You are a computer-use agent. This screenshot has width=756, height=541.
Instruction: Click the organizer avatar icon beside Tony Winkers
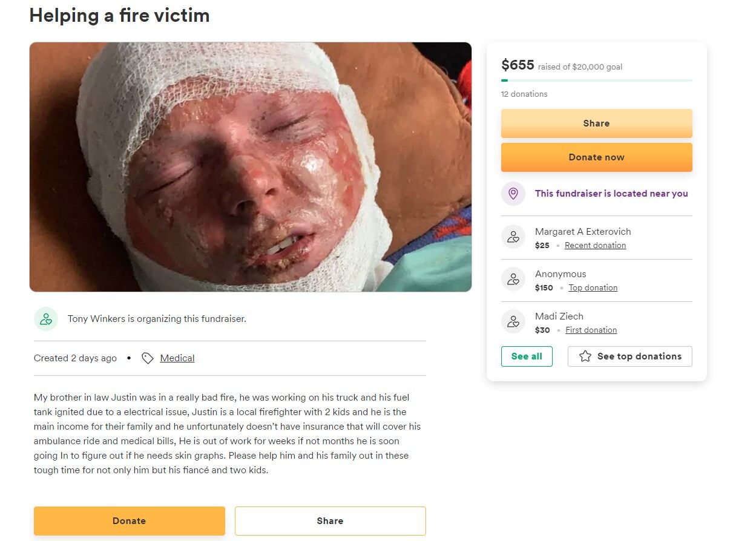coord(46,319)
